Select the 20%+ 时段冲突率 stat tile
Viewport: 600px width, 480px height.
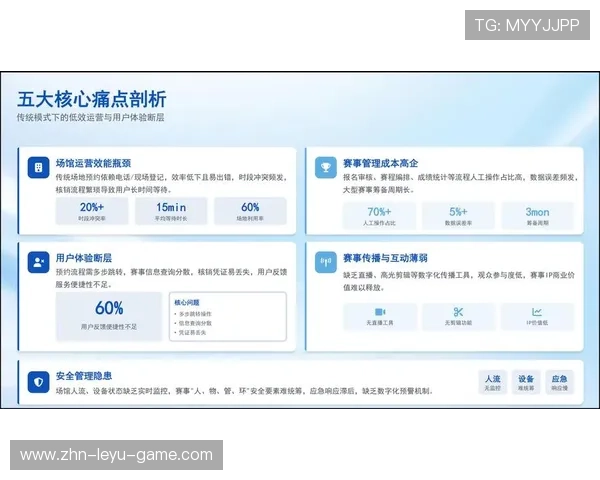[92, 211]
